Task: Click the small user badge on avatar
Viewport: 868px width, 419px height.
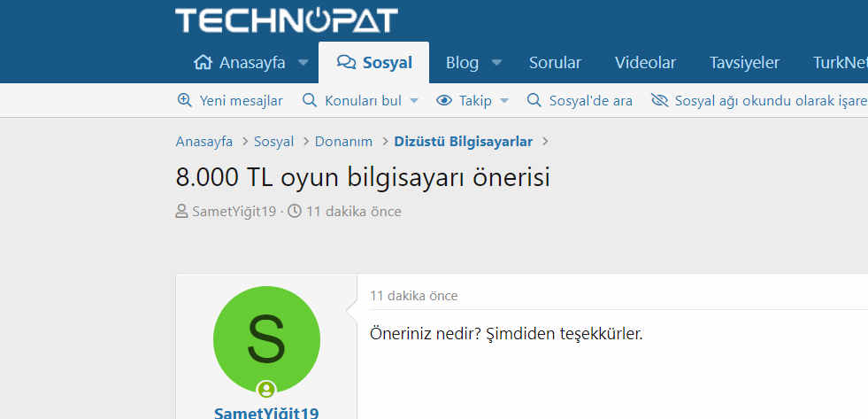Action: tap(266, 389)
